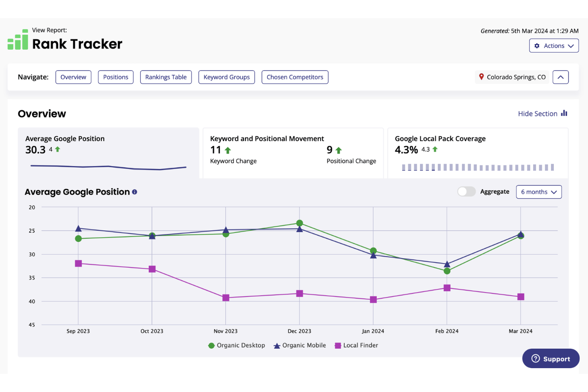Toggle Organic Desktop legend series

point(237,346)
